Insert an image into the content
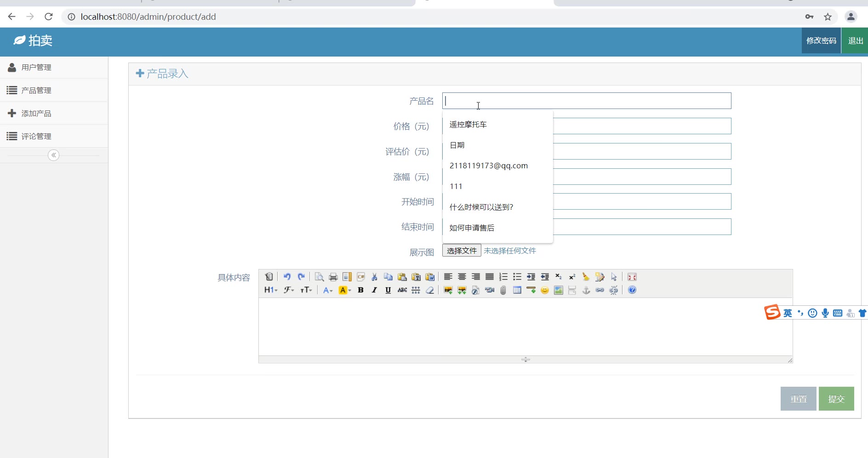 coord(448,290)
